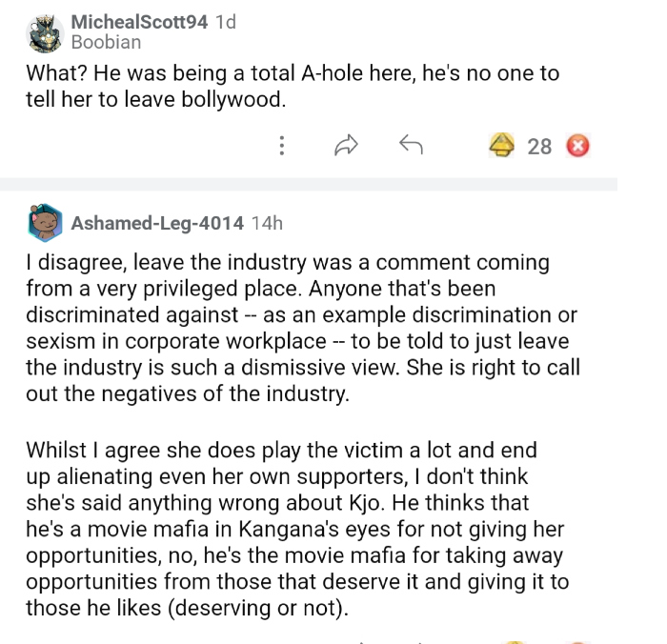Open Ashamed-Leg-4014's avatar icon
This screenshot has height=644, width=667.
(44, 223)
